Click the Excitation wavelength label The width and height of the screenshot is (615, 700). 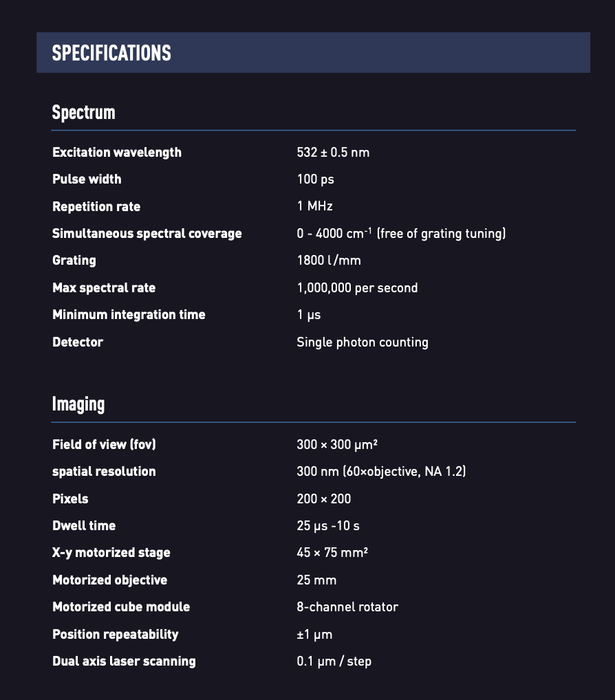coord(117,152)
